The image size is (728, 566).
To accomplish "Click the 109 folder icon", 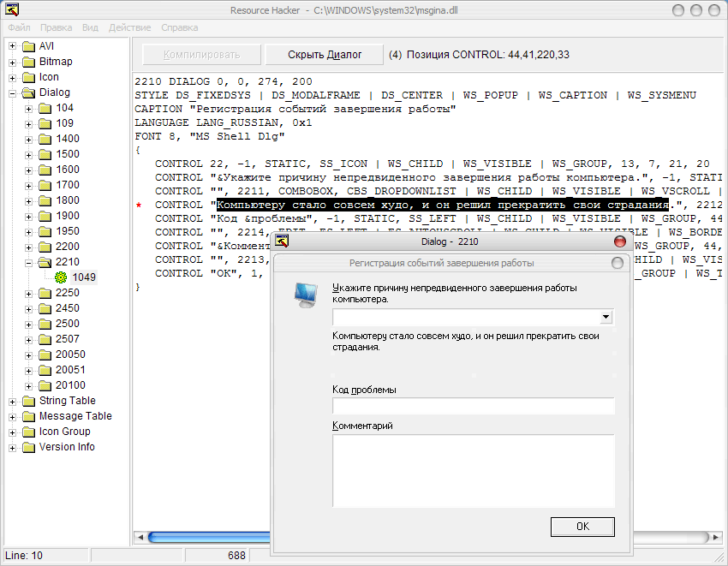I will click(45, 123).
